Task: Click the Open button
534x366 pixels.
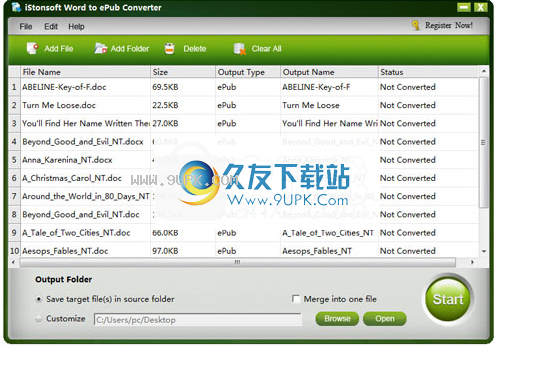Action: pos(385,319)
